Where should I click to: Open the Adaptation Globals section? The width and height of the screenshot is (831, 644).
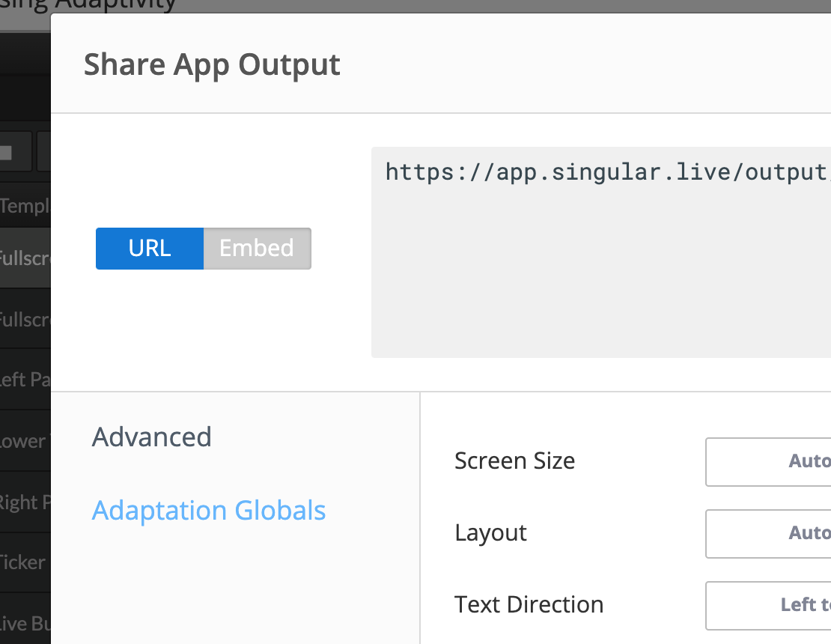point(209,511)
